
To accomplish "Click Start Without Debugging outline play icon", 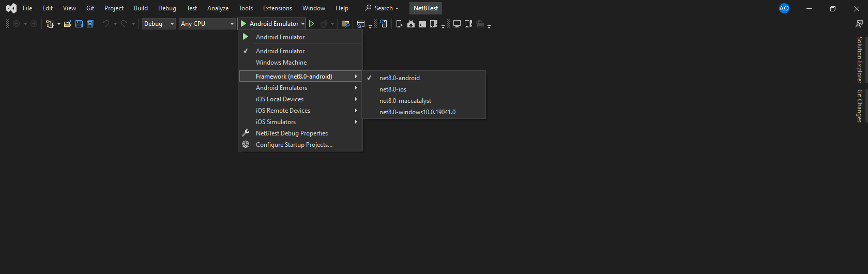I will pos(312,24).
